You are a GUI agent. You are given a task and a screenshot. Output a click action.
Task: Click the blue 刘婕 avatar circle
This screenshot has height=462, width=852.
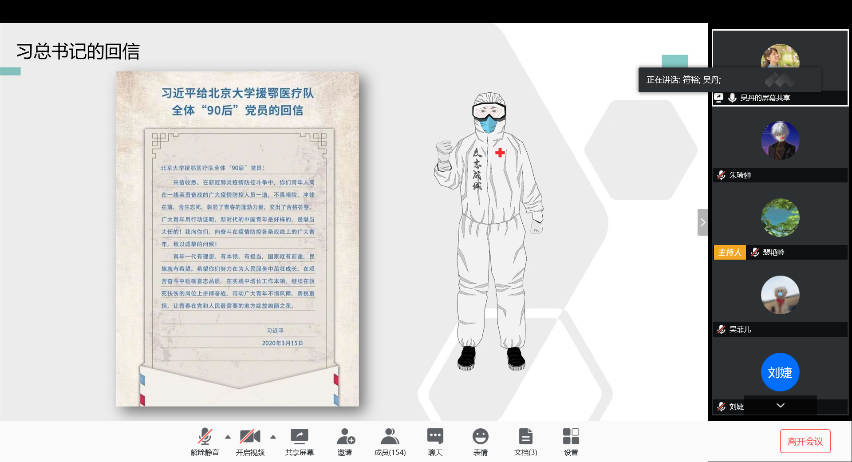pos(780,372)
